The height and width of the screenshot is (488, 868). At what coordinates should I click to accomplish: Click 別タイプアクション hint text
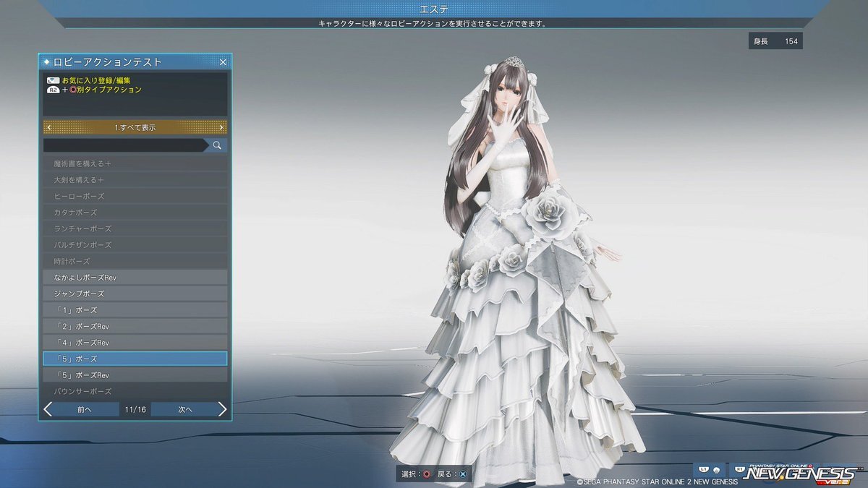pyautogui.click(x=109, y=90)
